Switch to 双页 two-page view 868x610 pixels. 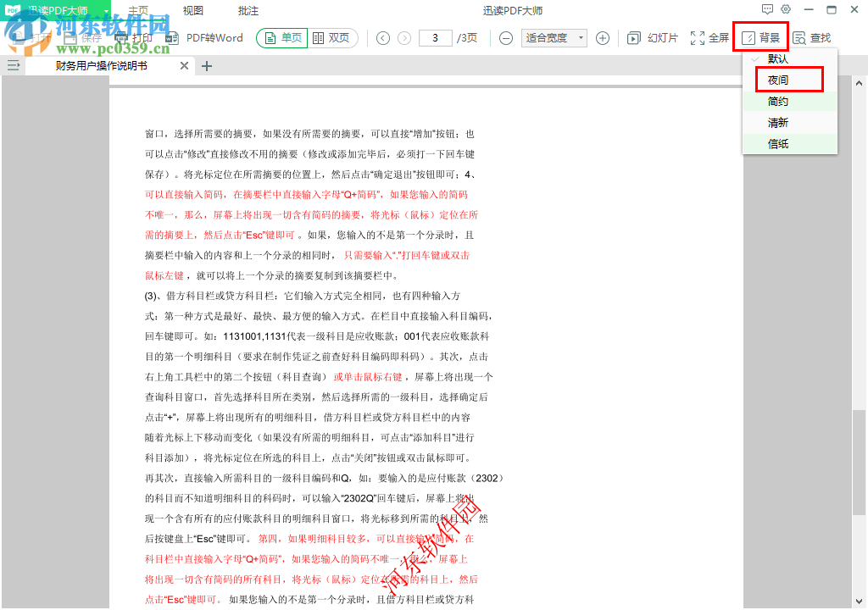point(332,37)
